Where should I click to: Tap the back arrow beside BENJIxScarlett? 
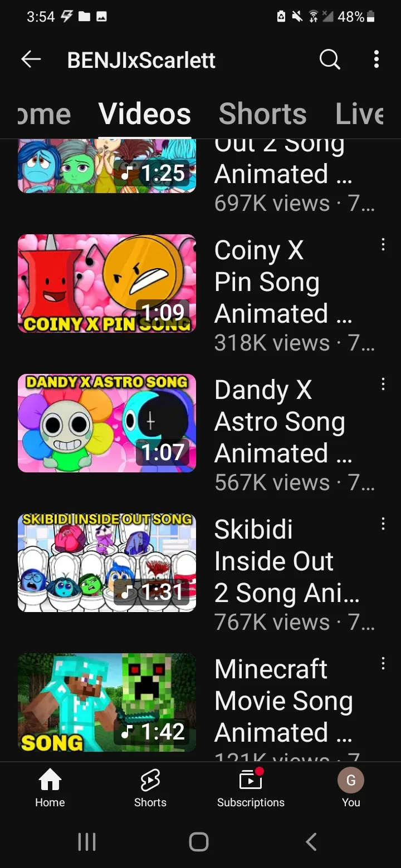(x=31, y=59)
